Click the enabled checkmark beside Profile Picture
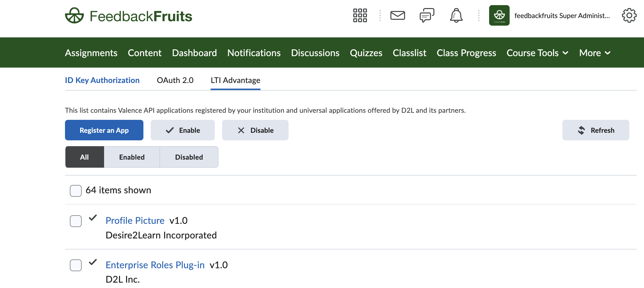 click(x=93, y=217)
